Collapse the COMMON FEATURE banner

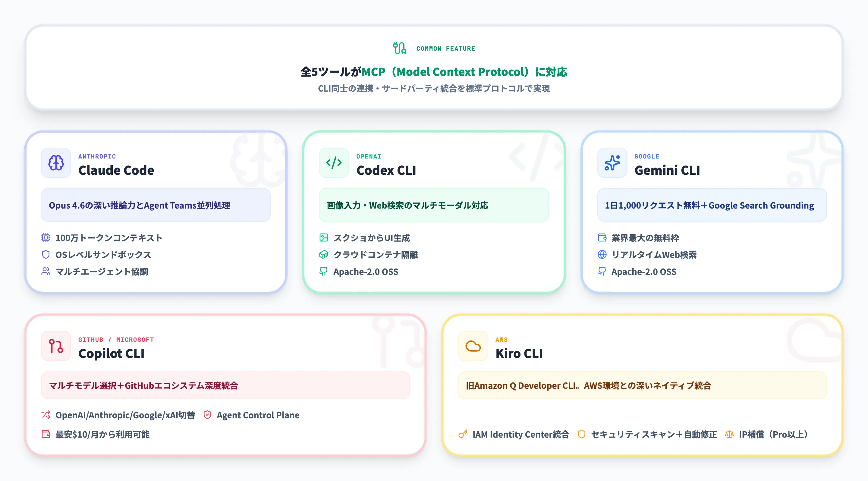434,69
